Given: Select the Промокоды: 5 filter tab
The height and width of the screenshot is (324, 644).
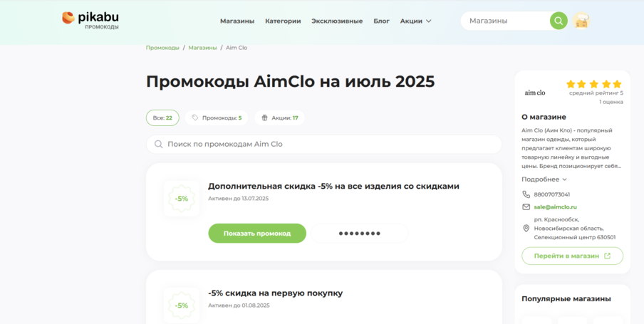Looking at the screenshot, I should coord(217,118).
